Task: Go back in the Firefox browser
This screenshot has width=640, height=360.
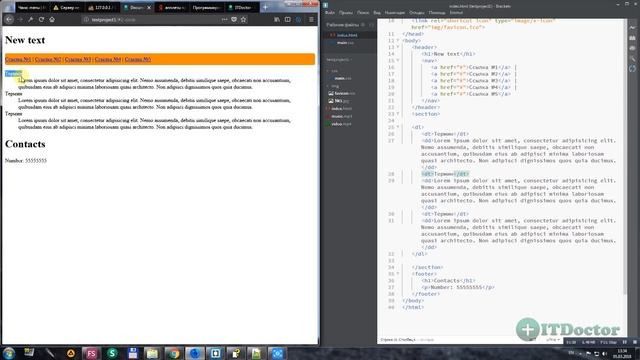Action: tap(9, 19)
